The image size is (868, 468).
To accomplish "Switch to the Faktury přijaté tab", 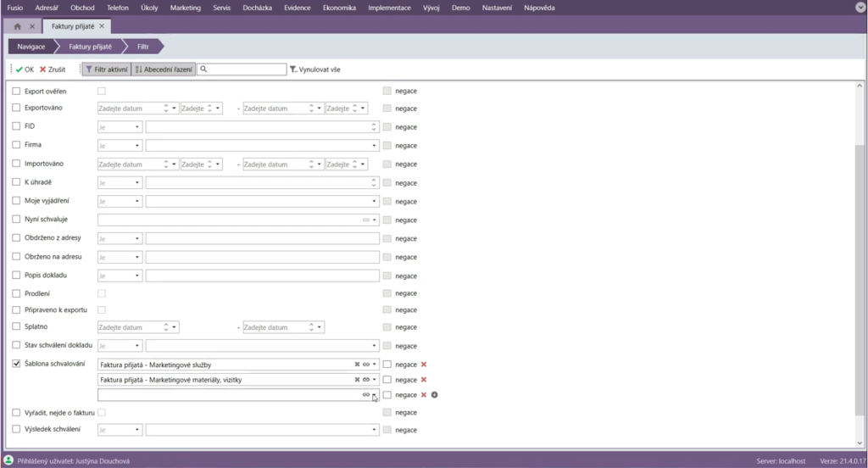I will pyautogui.click(x=75, y=26).
